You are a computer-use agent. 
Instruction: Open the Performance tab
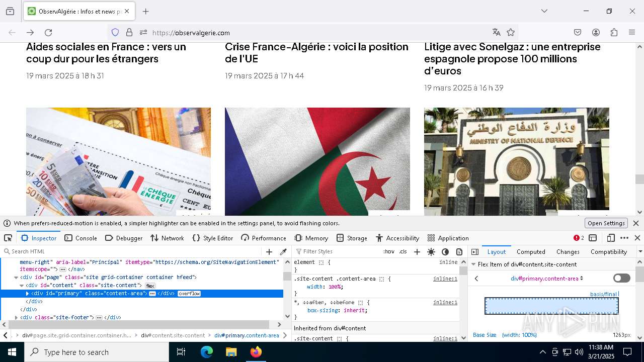coord(264,238)
